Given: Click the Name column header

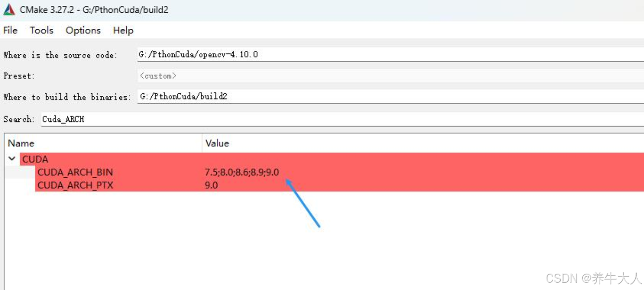Looking at the screenshot, I should (103, 143).
